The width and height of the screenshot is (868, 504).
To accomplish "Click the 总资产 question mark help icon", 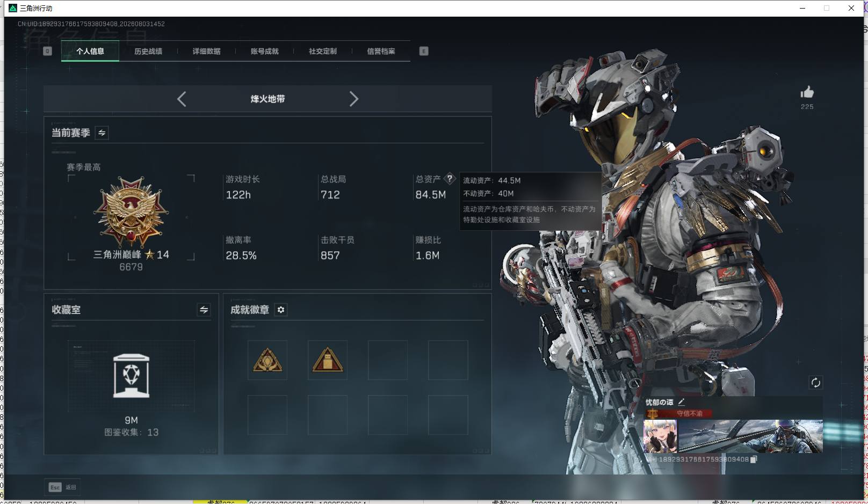I will pos(450,179).
